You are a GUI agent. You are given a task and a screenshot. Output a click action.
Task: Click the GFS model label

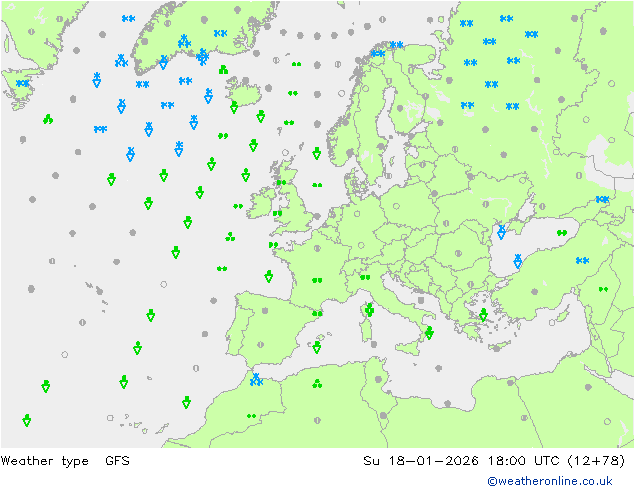(117, 460)
